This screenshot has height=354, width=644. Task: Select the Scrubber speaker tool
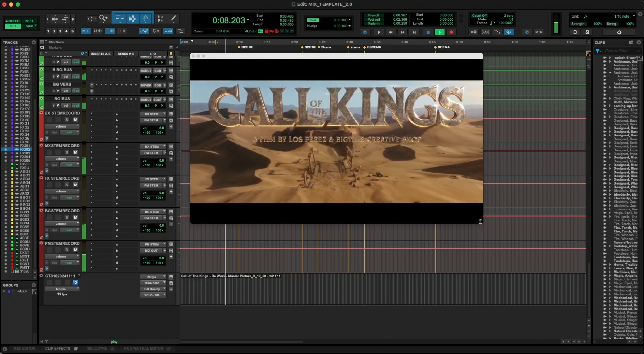click(160, 19)
